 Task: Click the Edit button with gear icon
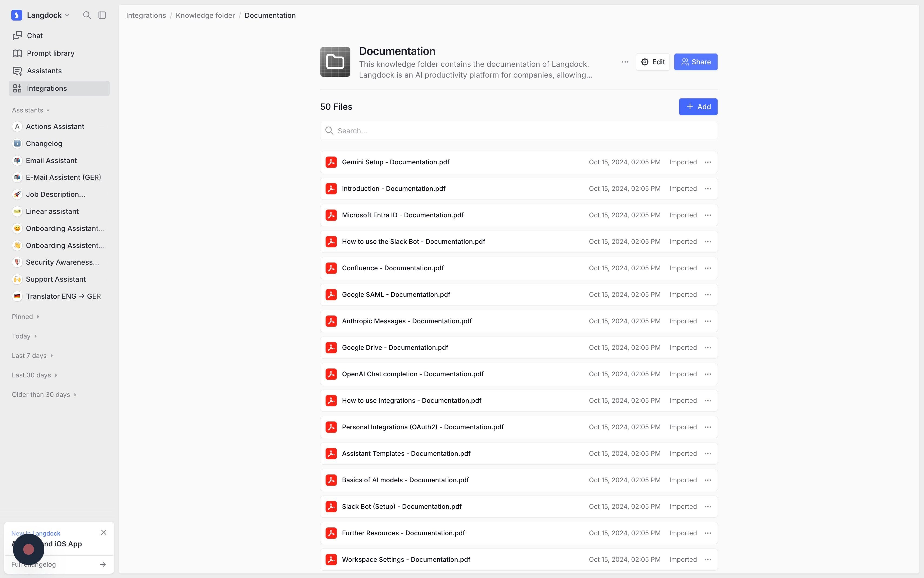coord(653,62)
